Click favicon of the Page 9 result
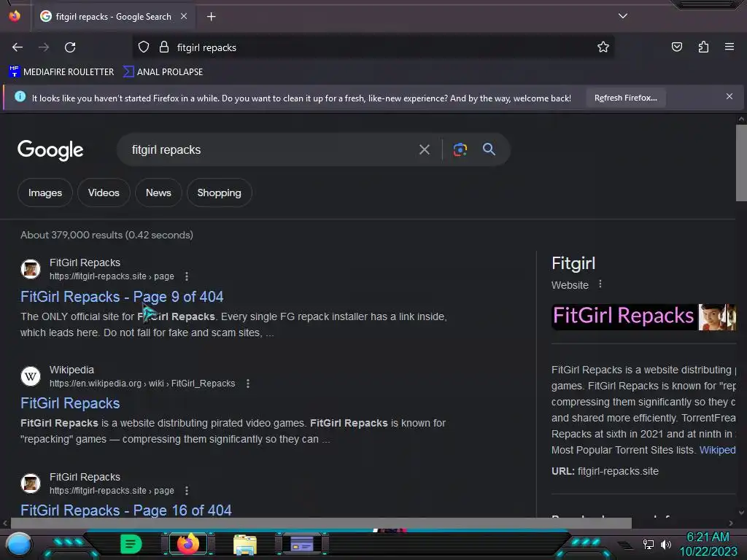Screen dimensions: 747x560 (31, 269)
